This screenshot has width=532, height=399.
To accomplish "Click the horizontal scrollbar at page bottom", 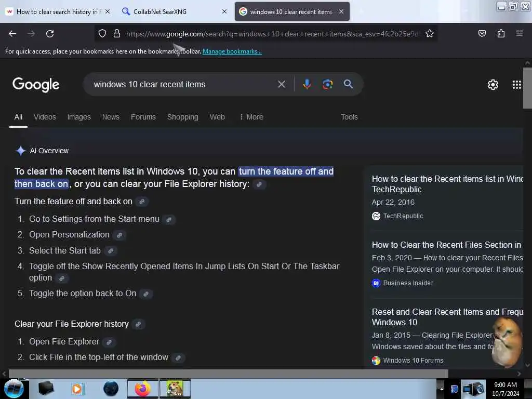I will pos(228,374).
